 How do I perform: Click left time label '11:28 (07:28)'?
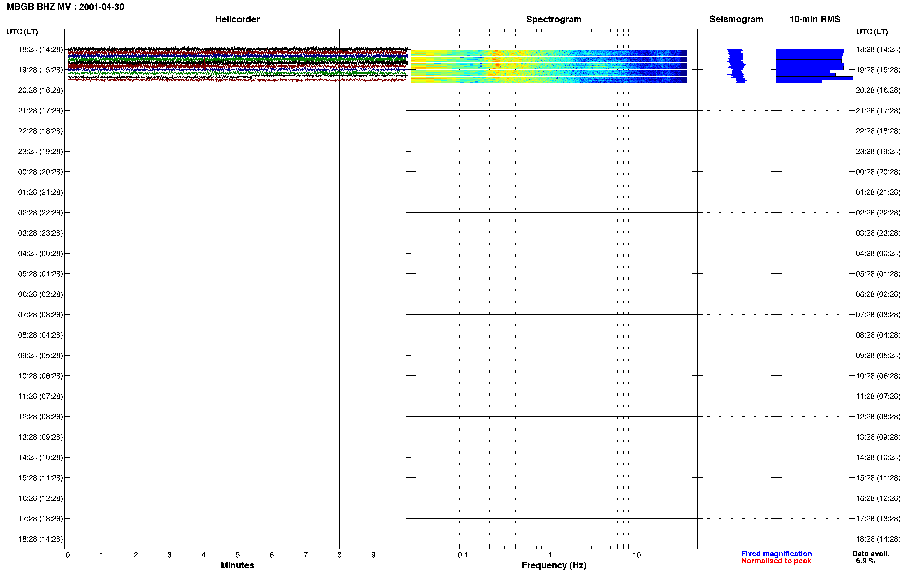(41, 396)
